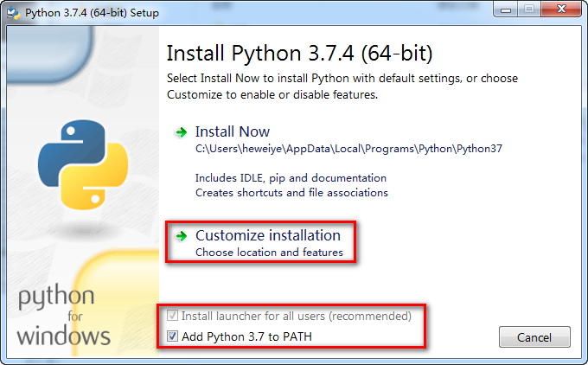
Task: Click the 'Python 3.7.4 (64-bit) Setup' title text
Action: click(x=85, y=13)
